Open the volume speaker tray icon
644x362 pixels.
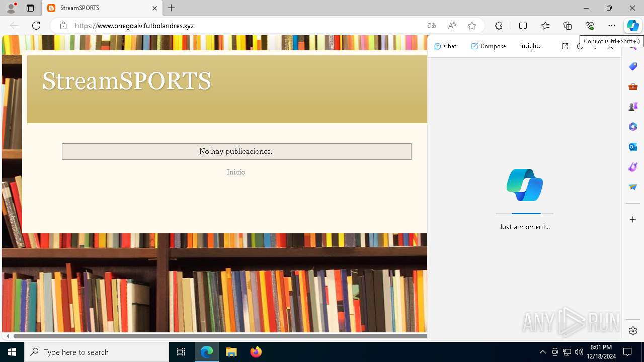point(579,352)
